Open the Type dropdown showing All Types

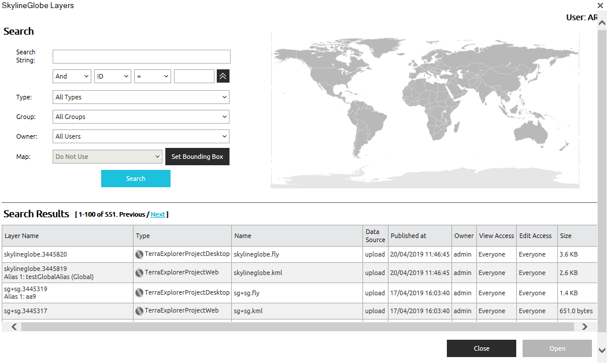[x=141, y=97]
